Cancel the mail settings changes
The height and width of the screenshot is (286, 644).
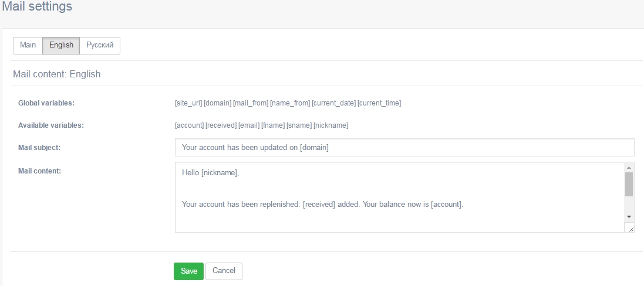click(224, 271)
